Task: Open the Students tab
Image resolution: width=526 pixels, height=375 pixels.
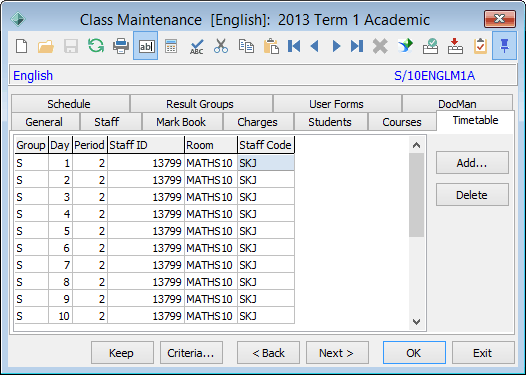Action: point(330,122)
